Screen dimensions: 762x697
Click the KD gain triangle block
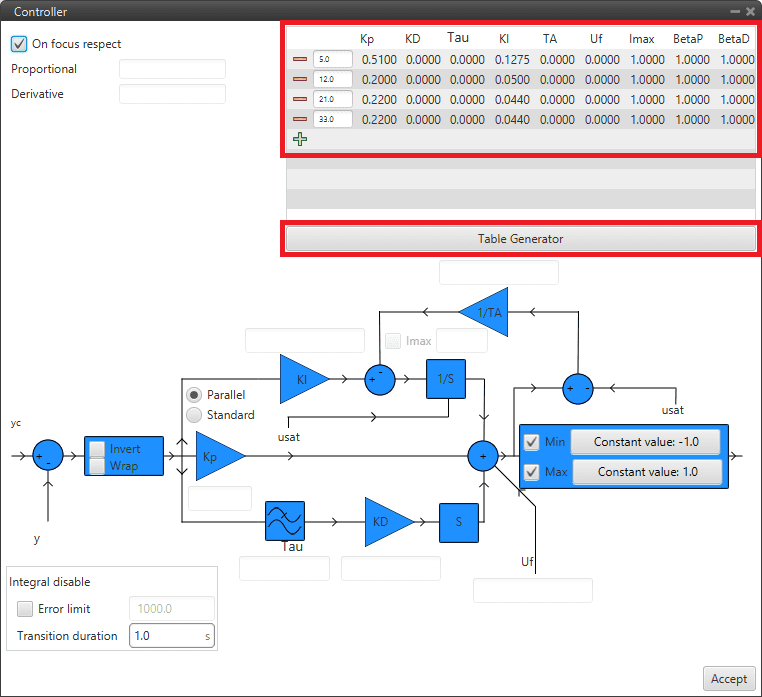pos(384,522)
